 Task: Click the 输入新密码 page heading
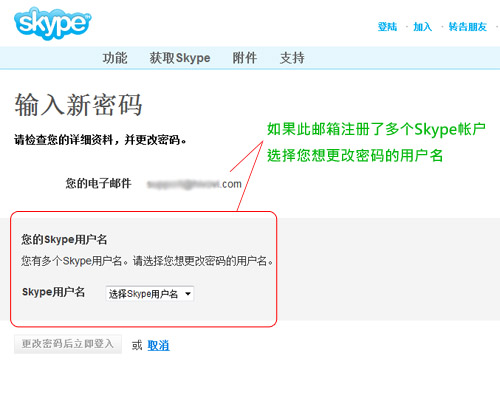click(78, 105)
